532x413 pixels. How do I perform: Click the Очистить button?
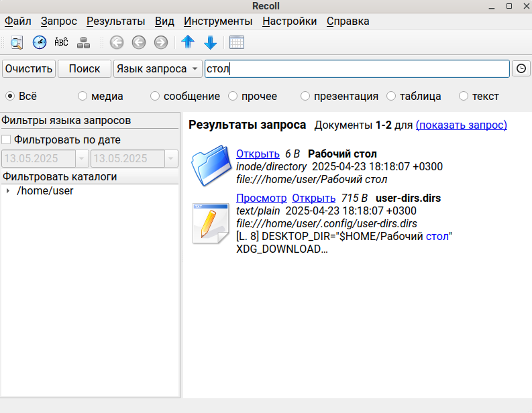pos(29,68)
